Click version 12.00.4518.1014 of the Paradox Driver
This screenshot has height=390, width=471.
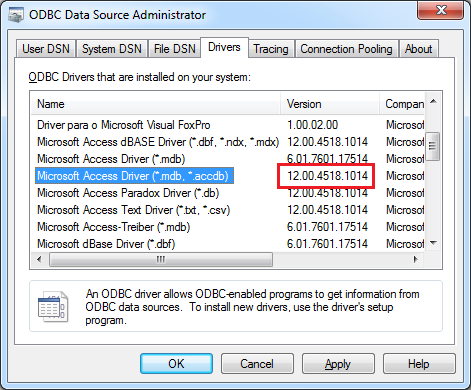tap(327, 193)
